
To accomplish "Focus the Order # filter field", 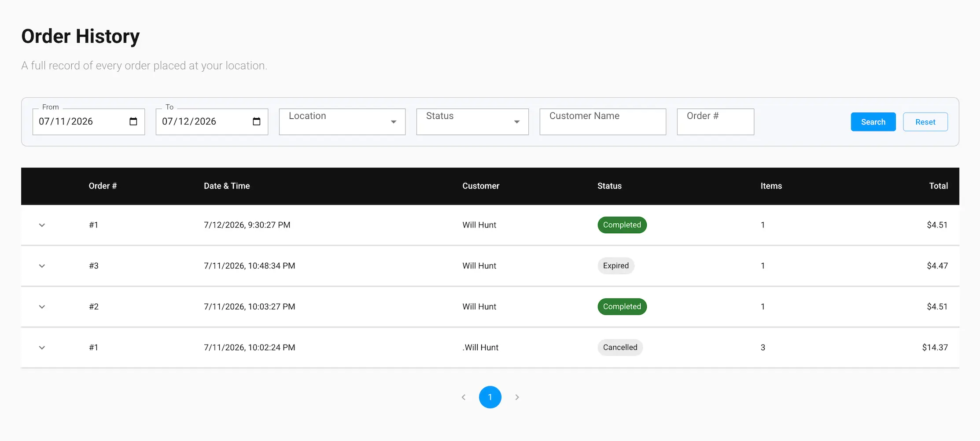I will tap(715, 121).
